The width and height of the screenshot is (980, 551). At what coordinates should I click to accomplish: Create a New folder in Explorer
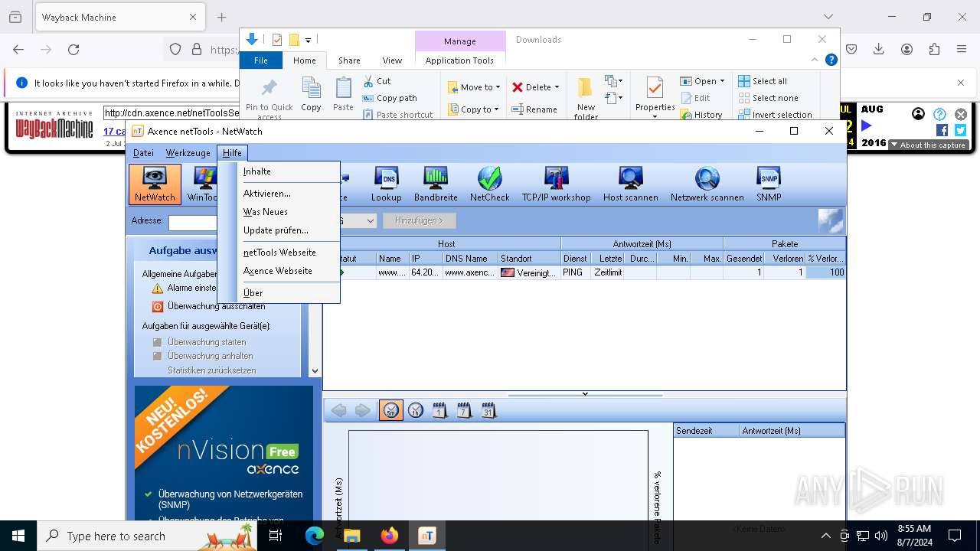(586, 98)
